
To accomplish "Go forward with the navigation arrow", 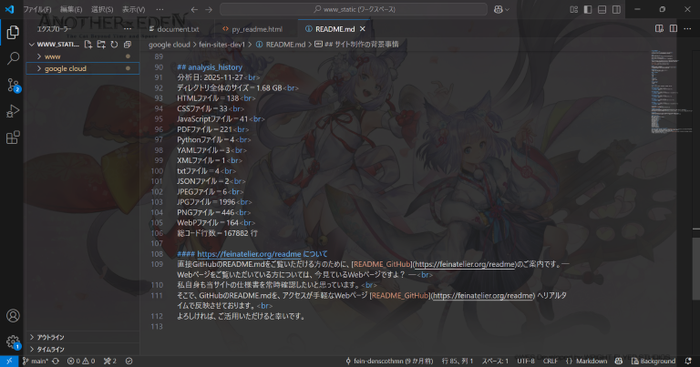I will tap(208, 9).
